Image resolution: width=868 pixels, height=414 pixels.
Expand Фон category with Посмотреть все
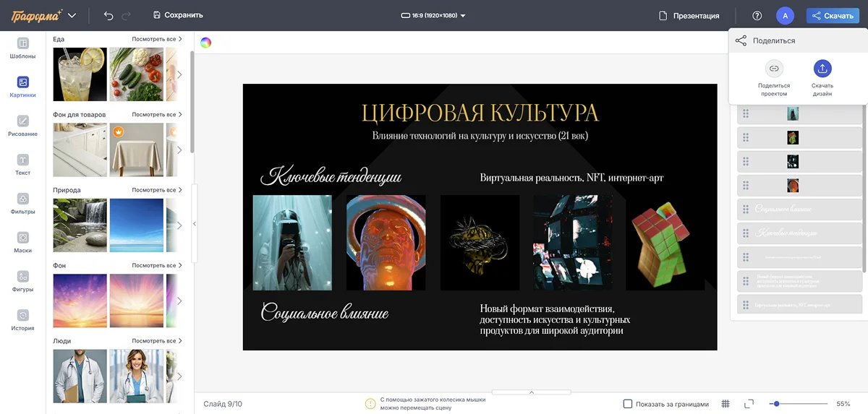[x=157, y=265]
